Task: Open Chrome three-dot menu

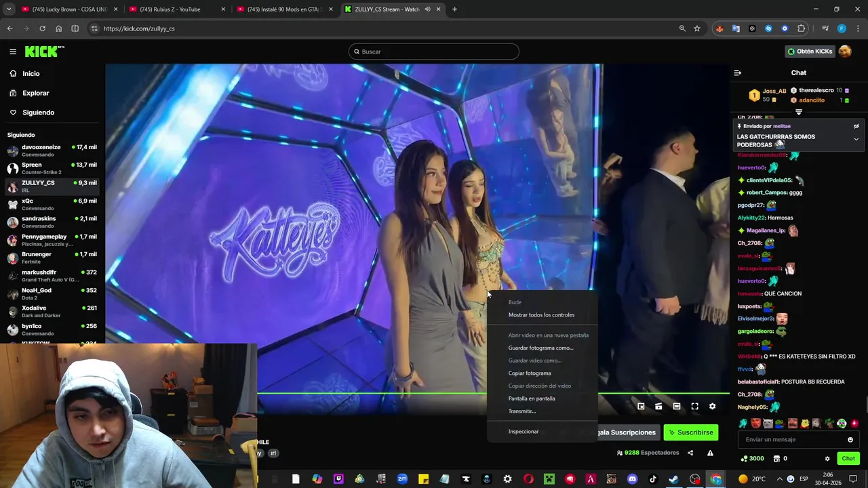Action: 857,28
